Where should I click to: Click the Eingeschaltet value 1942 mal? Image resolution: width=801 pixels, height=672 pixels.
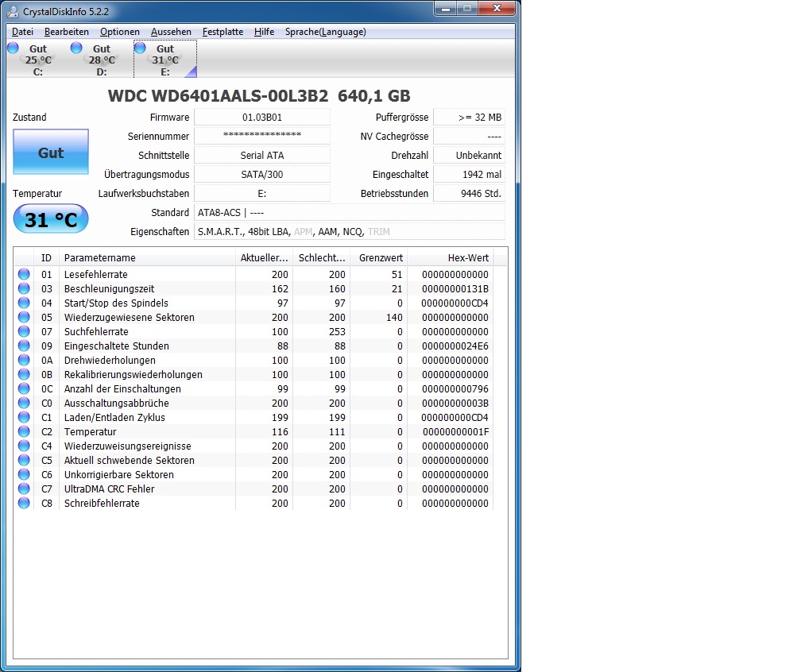469,175
